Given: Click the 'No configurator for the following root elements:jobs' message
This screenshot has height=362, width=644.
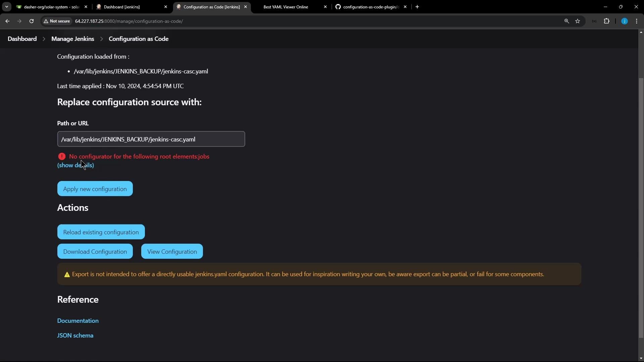Looking at the screenshot, I should point(139,157).
